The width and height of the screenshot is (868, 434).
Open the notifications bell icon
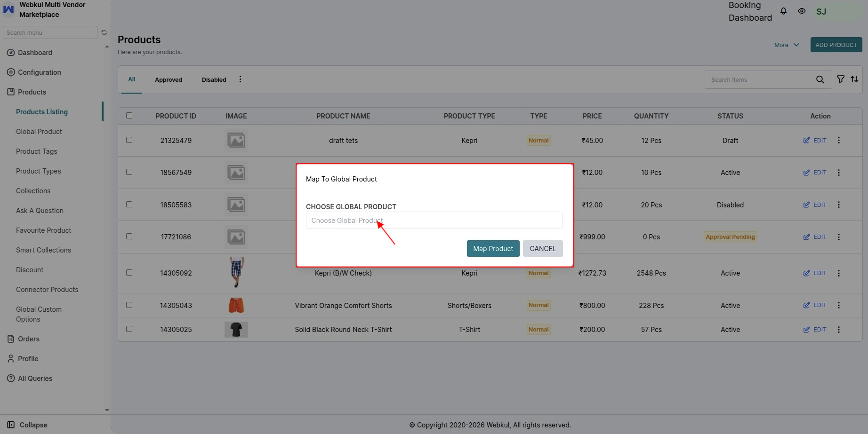click(x=783, y=11)
